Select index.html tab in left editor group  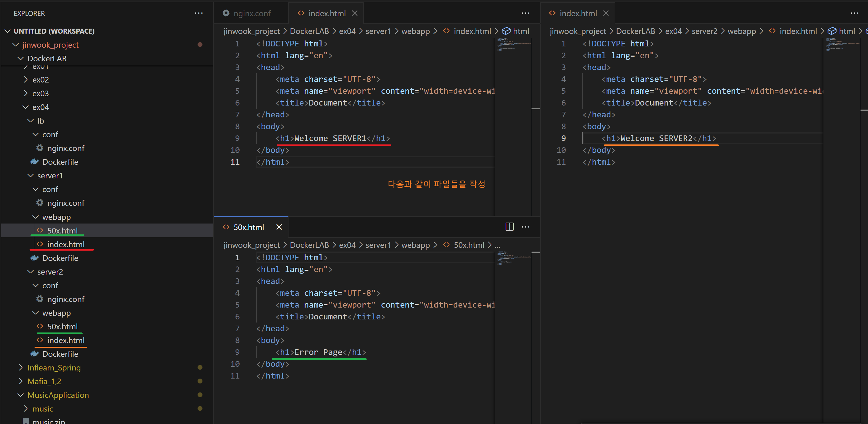(327, 13)
